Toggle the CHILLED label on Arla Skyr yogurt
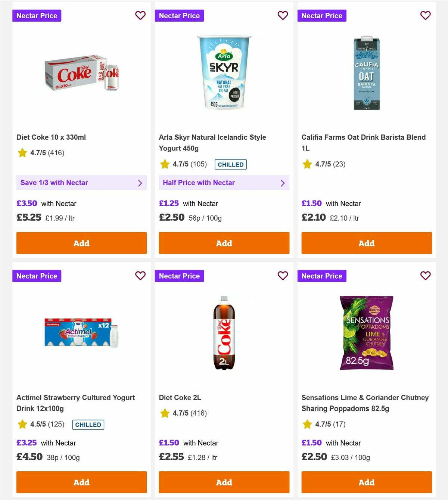The image size is (448, 500). point(230,164)
